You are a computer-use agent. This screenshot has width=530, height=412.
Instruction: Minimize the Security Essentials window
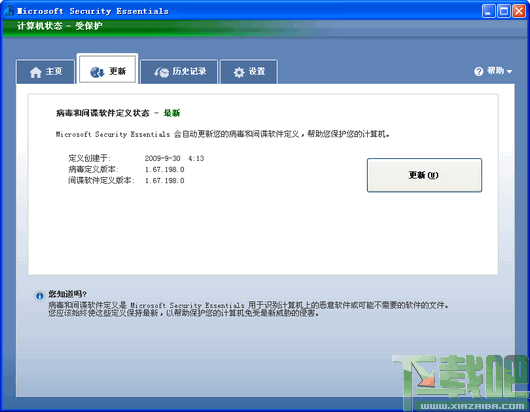(488, 11)
